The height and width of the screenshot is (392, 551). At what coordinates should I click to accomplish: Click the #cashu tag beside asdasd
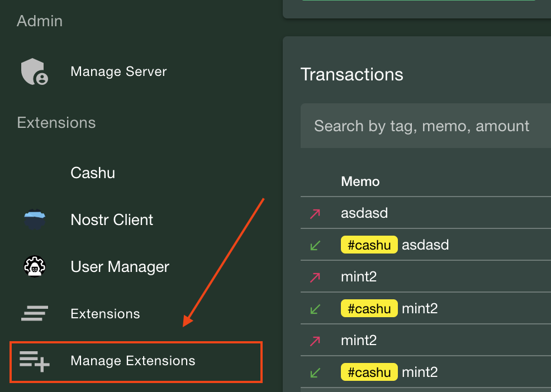pos(369,245)
